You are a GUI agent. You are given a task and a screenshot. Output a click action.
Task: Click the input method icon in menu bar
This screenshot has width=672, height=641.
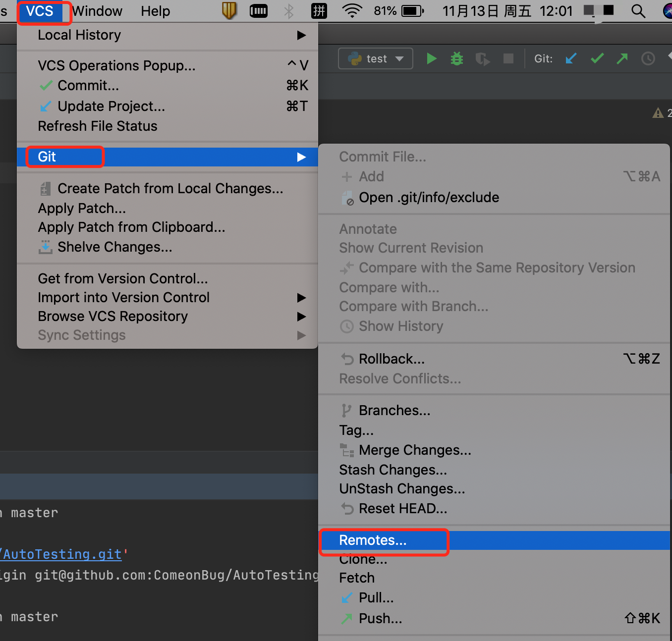pos(319,11)
